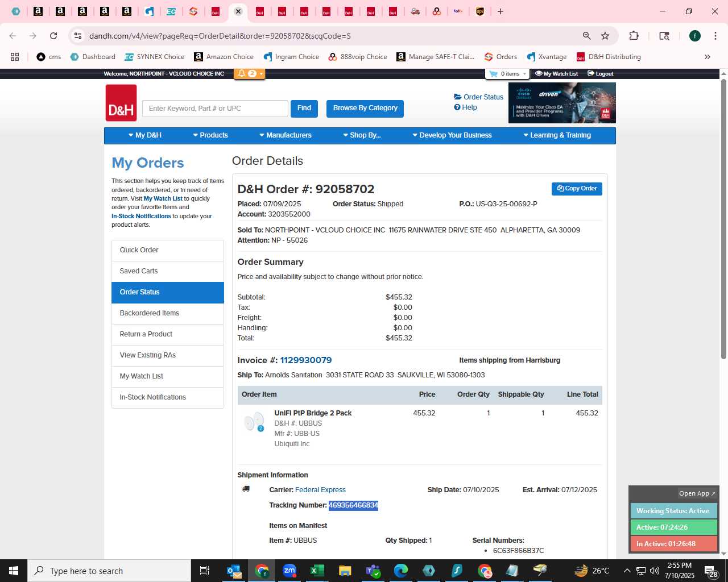The width and height of the screenshot is (728, 582).
Task: Open the Chrome three-dot menu
Action: coord(715,36)
